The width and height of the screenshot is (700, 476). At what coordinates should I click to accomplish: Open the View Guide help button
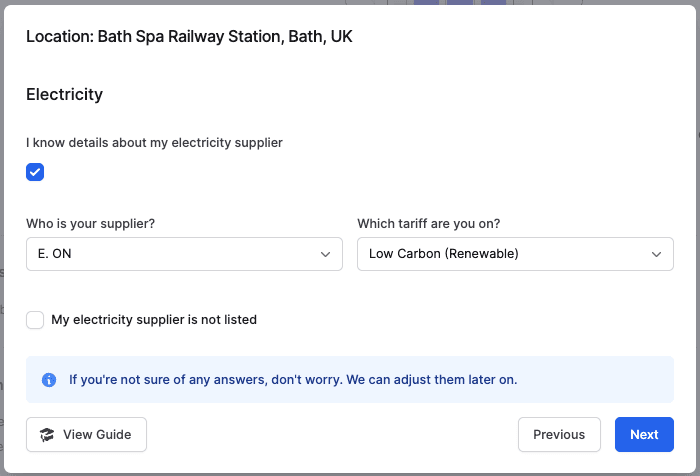86,435
